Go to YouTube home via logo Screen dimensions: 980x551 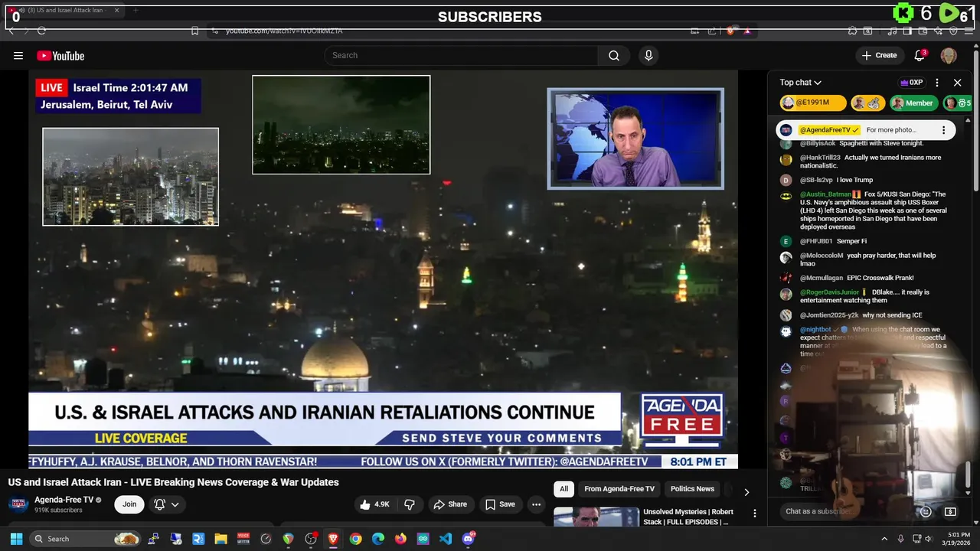60,56
